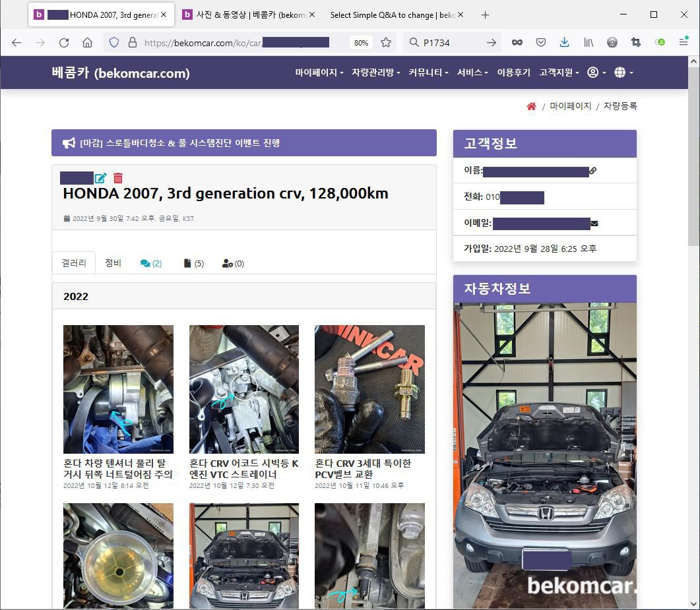Close the HONDA 2007 browser tab
700x610 pixels.
pos(164,15)
